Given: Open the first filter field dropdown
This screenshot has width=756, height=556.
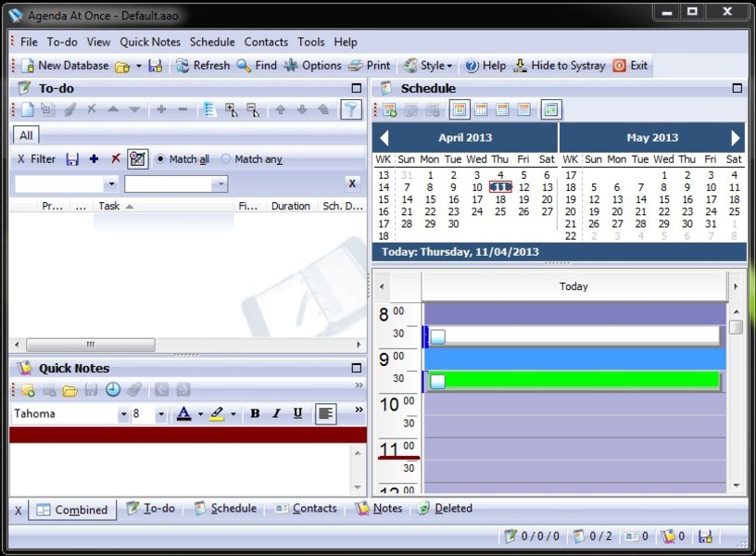Looking at the screenshot, I should pos(111,183).
